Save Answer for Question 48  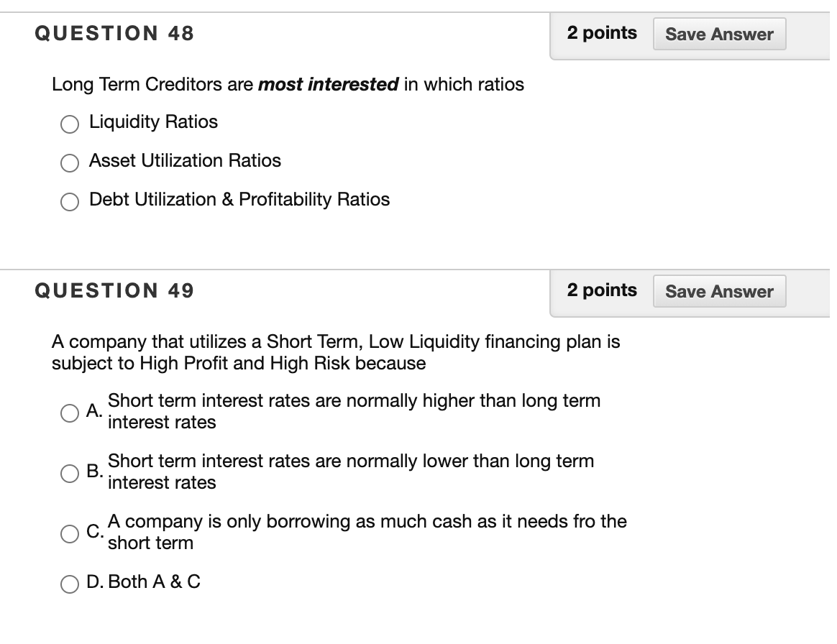click(718, 33)
